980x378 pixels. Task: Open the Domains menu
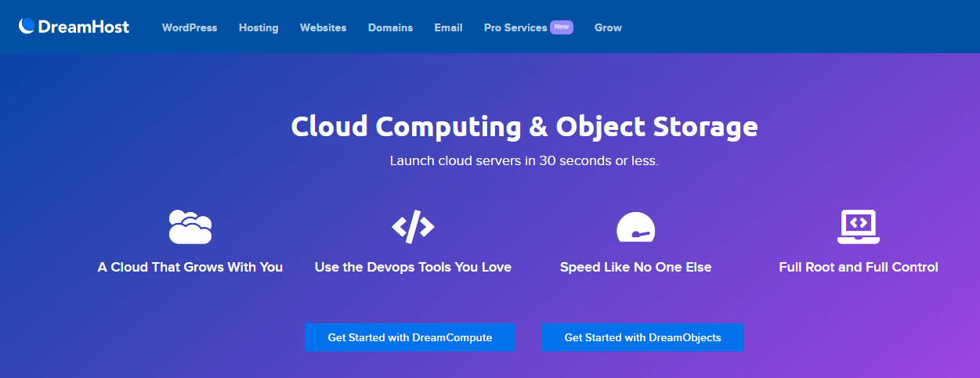pyautogui.click(x=390, y=27)
